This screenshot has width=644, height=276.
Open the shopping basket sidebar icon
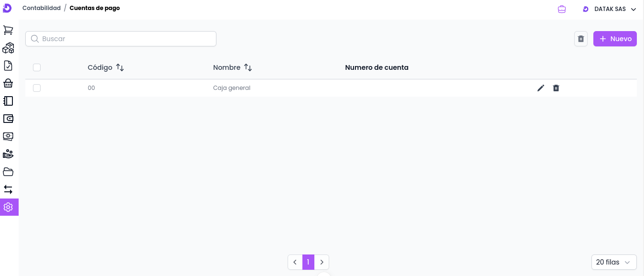(x=8, y=83)
